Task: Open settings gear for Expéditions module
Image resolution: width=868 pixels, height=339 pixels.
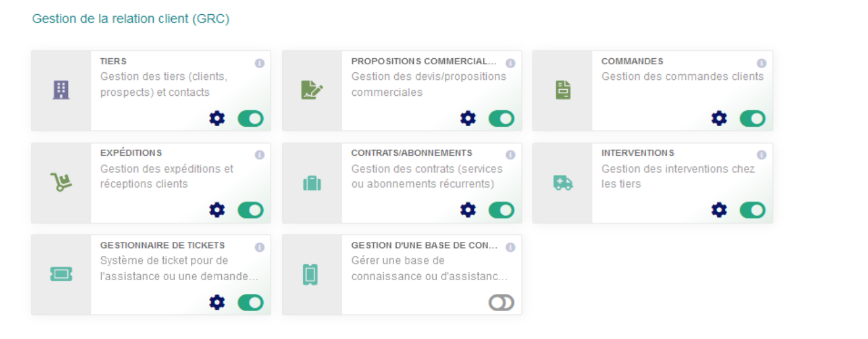Action: coord(217,210)
